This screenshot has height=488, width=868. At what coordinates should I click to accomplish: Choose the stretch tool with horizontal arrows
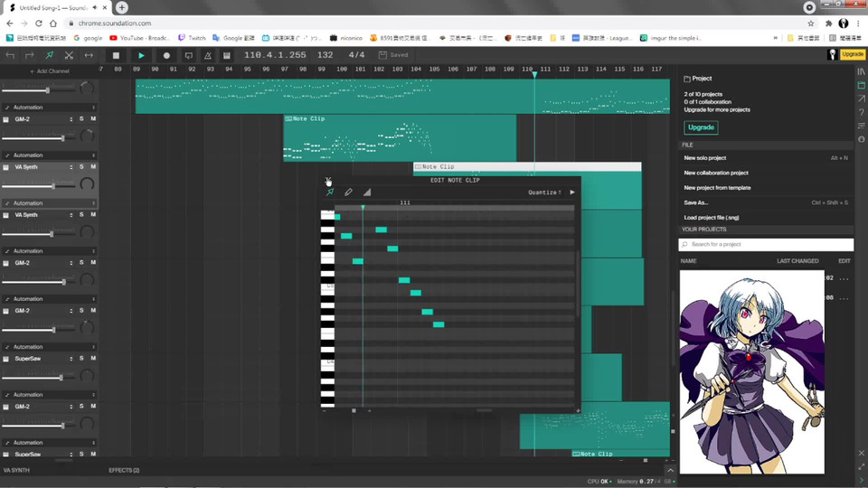tap(89, 55)
